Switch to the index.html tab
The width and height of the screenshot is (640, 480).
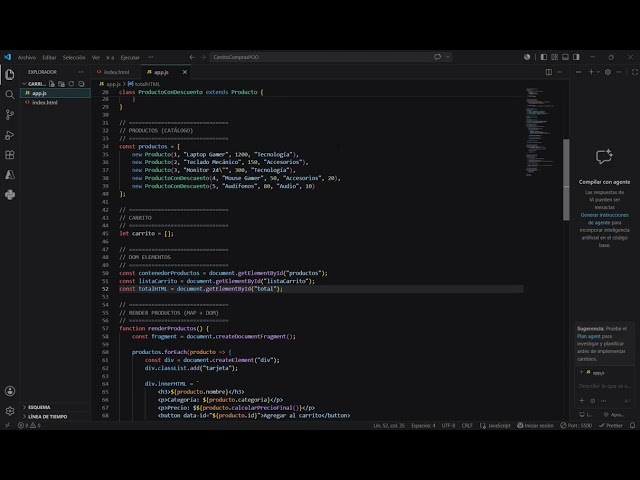(x=116, y=72)
